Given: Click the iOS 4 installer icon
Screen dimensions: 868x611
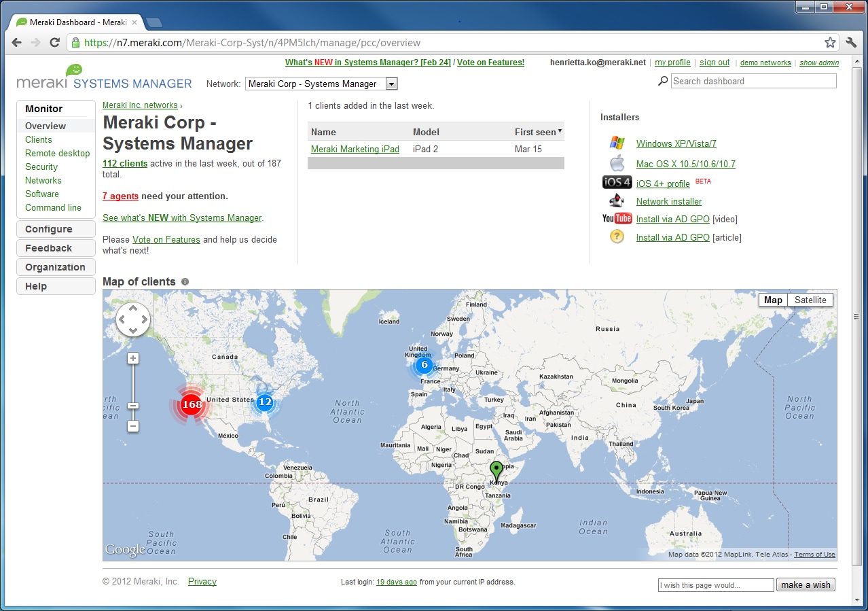Looking at the screenshot, I should click(x=617, y=182).
